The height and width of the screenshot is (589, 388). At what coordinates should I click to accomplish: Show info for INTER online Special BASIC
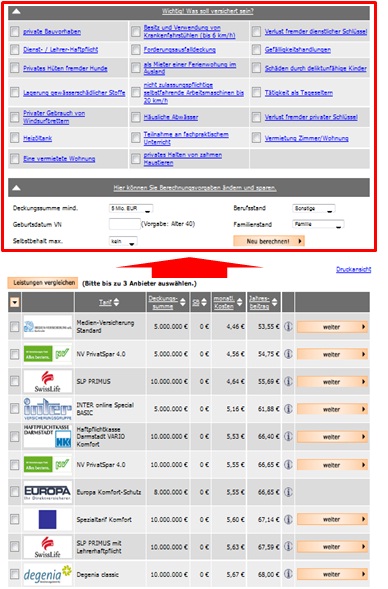click(x=288, y=409)
